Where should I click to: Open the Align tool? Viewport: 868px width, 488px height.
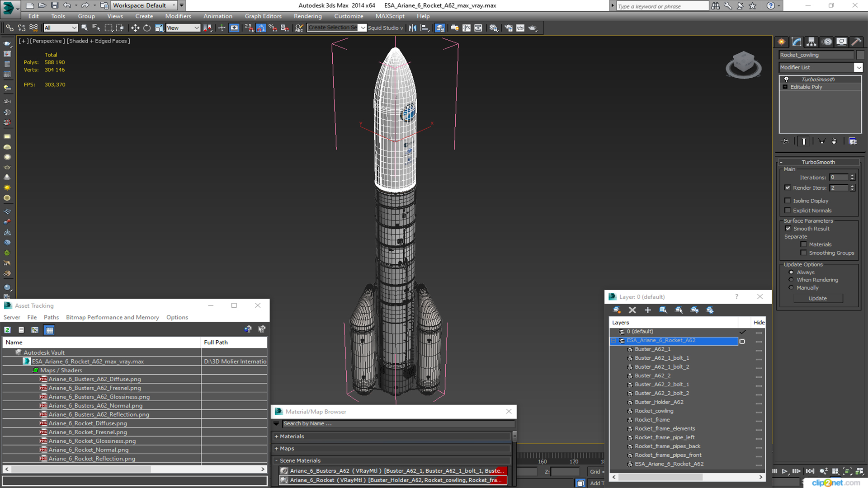click(x=425, y=28)
